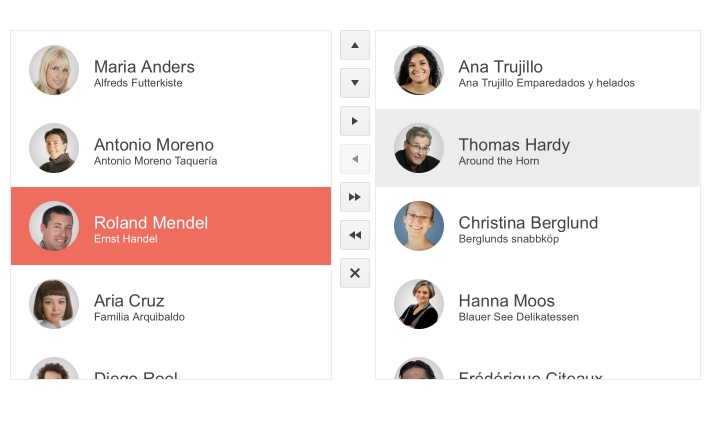
Task: Click the move down arrow button
Action: pos(355,83)
